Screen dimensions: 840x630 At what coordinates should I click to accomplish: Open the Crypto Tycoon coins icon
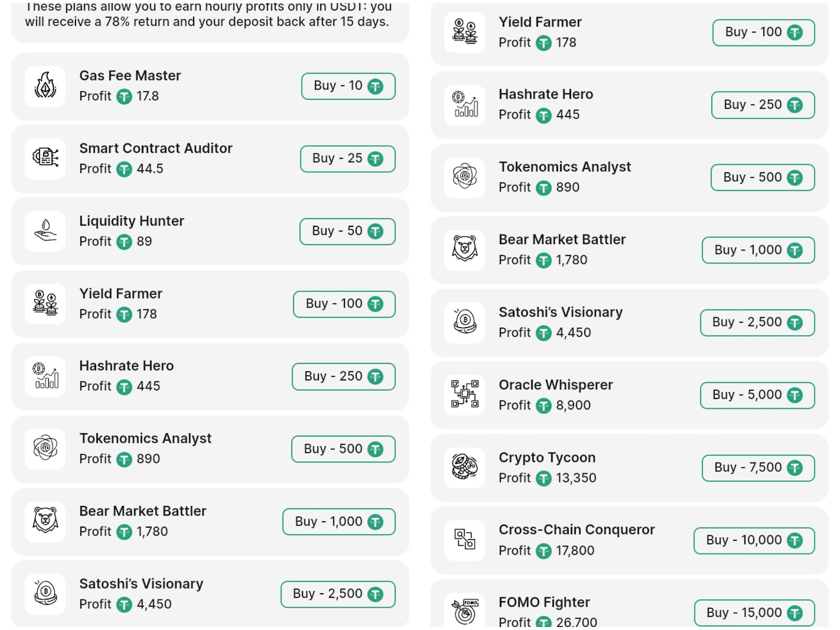465,467
